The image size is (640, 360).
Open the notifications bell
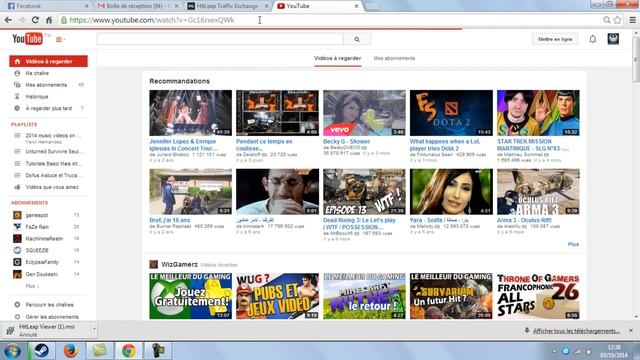593,39
